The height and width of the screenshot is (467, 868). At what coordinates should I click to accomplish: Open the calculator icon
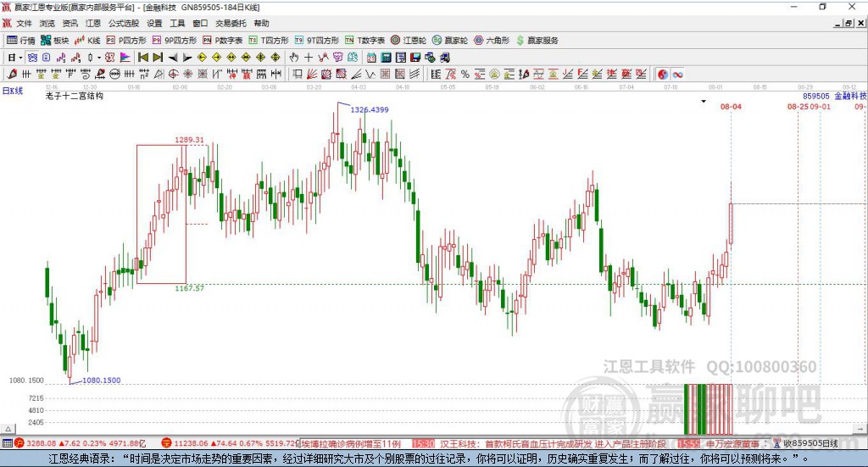point(387,58)
